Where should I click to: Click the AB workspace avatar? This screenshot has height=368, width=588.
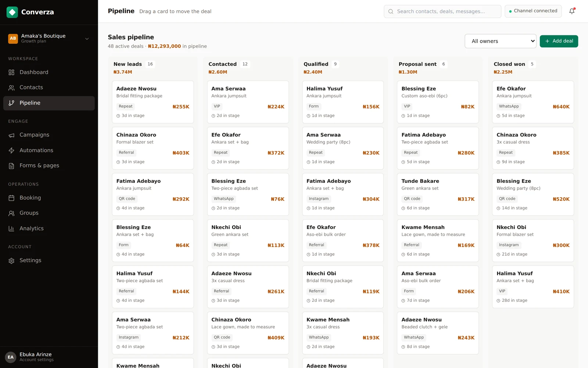coord(13,38)
